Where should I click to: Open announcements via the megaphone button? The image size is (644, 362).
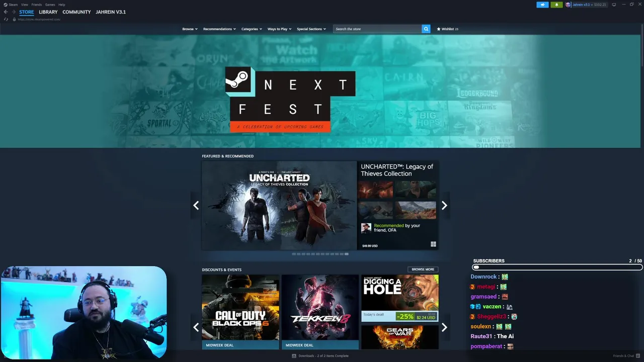pos(542,5)
